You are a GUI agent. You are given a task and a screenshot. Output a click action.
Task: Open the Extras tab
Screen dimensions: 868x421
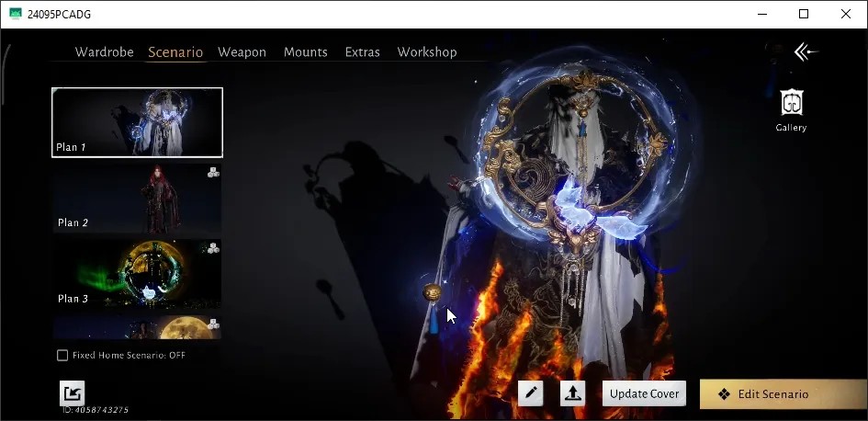point(363,52)
